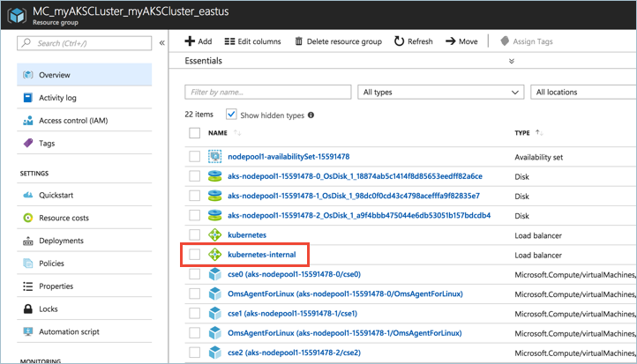Open Tags menu item
Screen dimensions: 637x364
pos(85,144)
